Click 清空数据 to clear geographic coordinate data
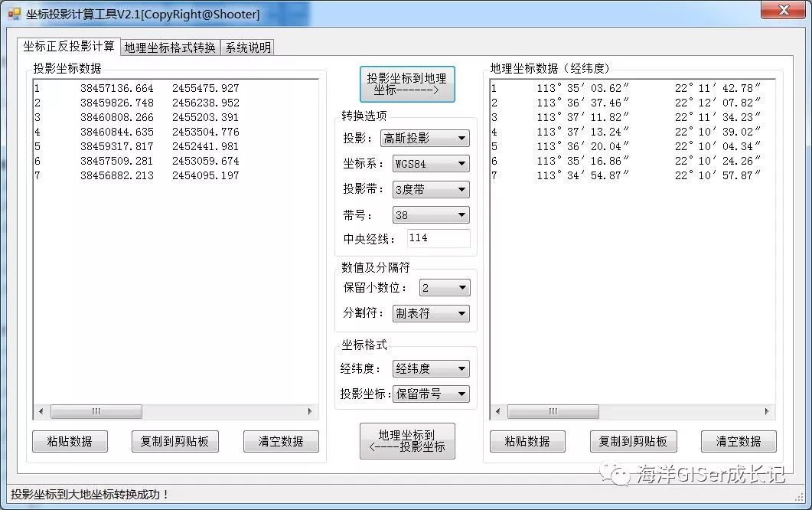Viewport: 812px width, 510px height. click(738, 441)
